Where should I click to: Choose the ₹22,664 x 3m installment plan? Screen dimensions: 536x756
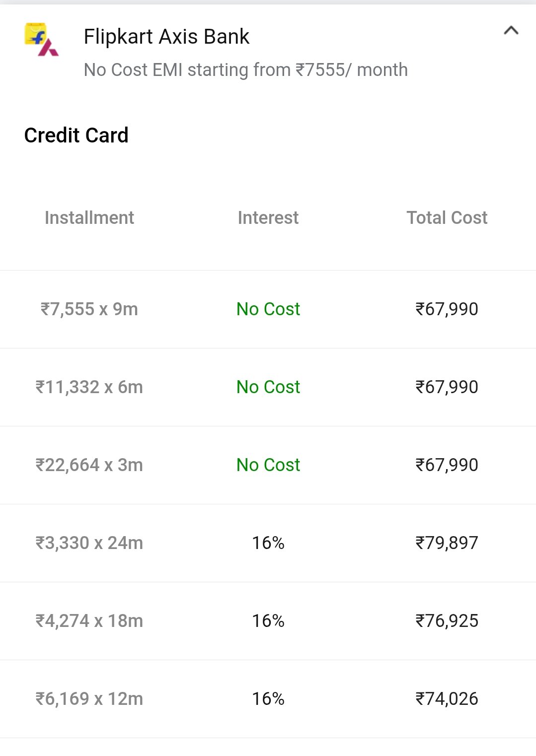pos(268,465)
